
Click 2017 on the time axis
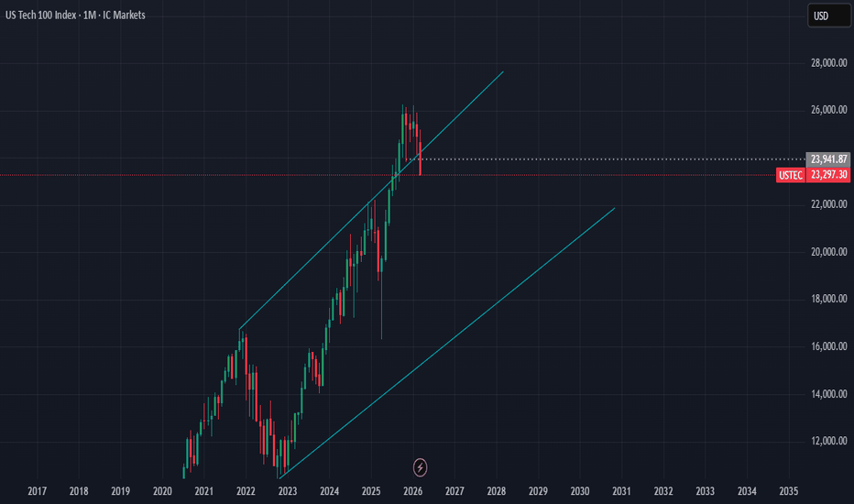pos(38,491)
